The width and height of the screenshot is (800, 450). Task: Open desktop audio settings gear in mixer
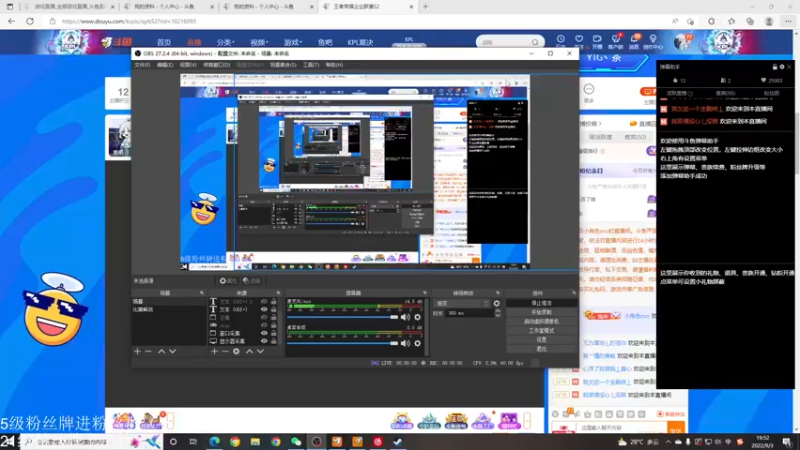click(x=417, y=343)
